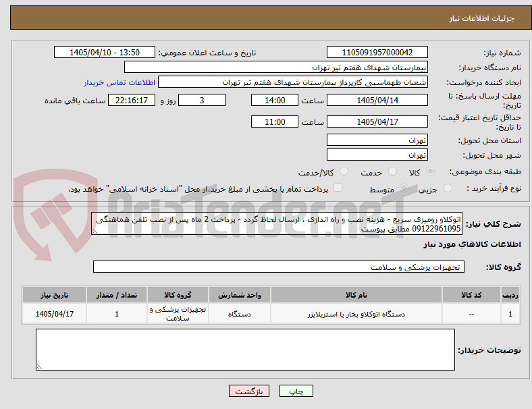Click item name دستگاه اتوکلاو بخار یا استریلایزر
The height and width of the screenshot is (409, 532).
(x=356, y=314)
